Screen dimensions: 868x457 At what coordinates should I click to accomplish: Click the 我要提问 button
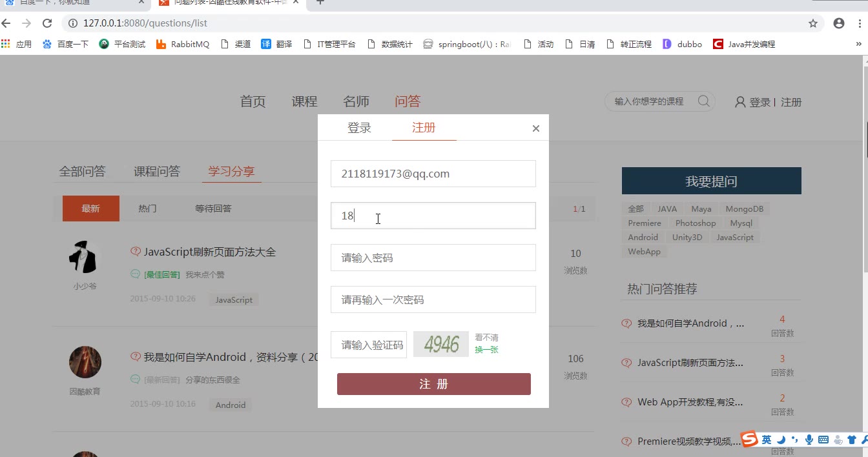[x=711, y=181]
